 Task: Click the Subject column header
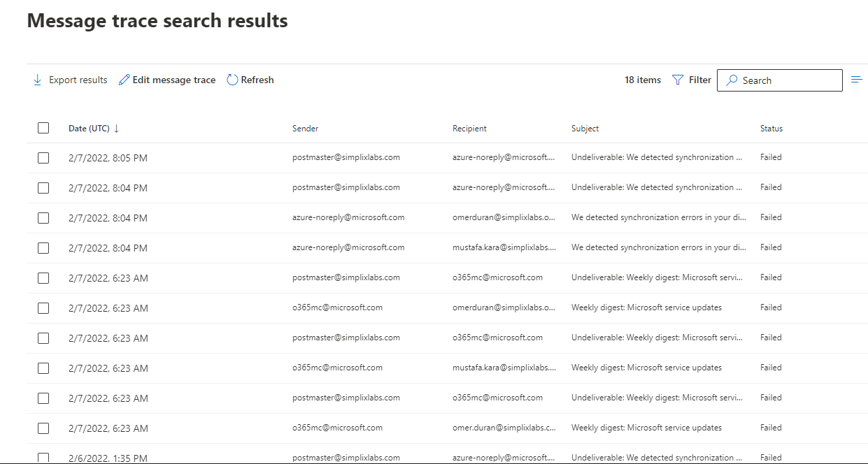point(585,129)
